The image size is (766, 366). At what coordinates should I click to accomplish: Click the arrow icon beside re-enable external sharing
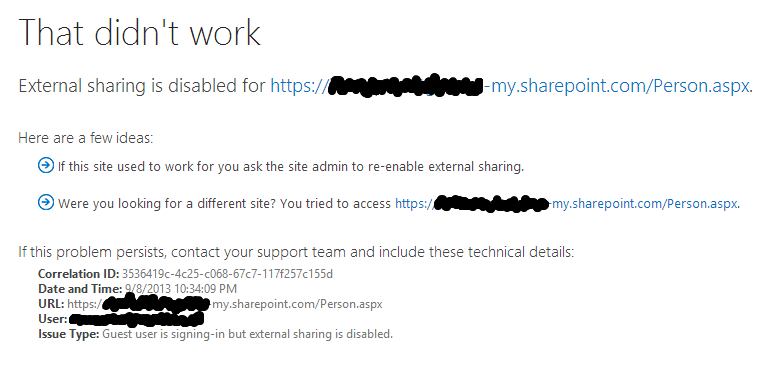coord(45,166)
